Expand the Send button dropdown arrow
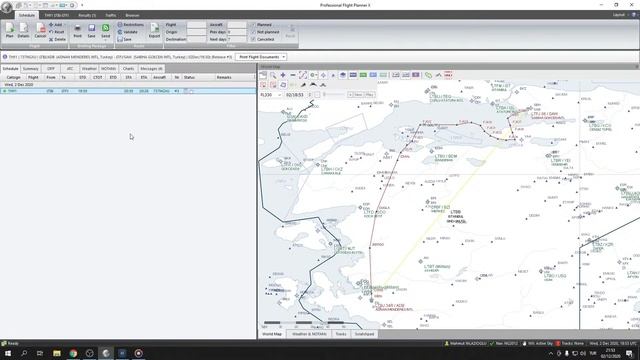 [105, 40]
